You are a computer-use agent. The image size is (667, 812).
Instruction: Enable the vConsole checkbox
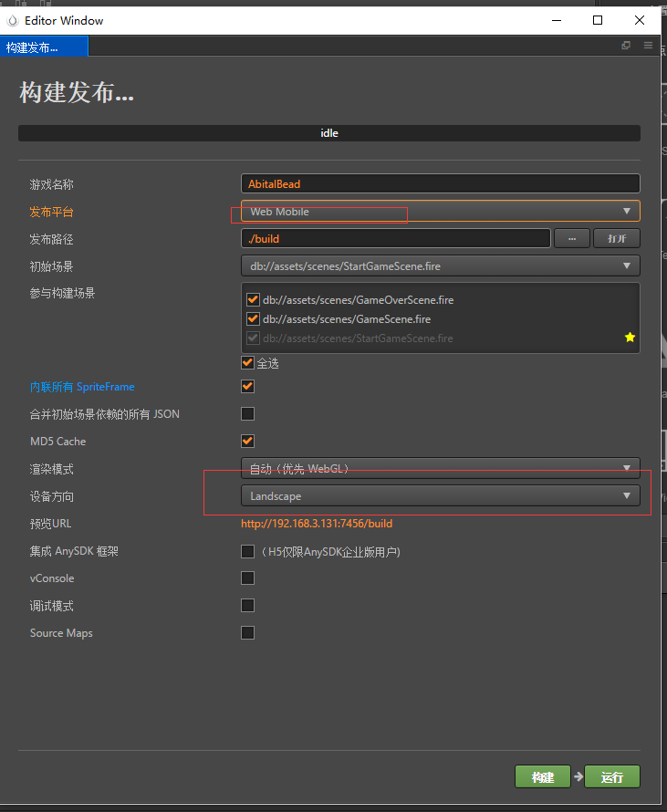click(x=247, y=578)
